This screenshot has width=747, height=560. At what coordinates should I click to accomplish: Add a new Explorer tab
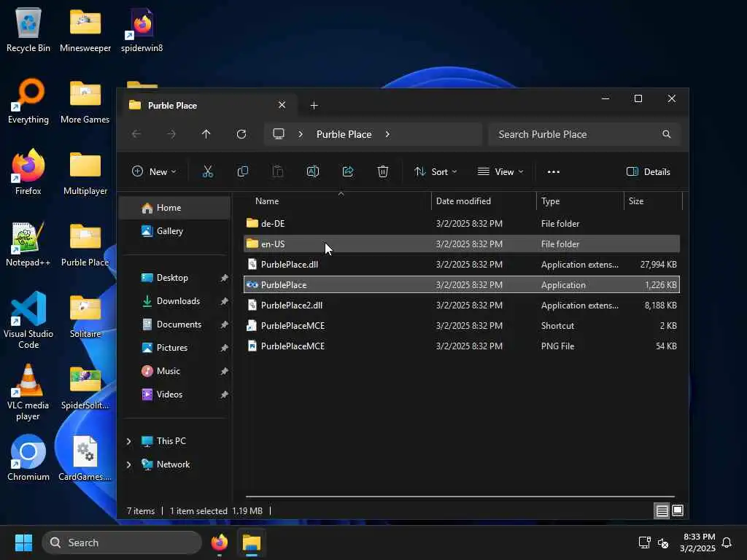pos(314,105)
